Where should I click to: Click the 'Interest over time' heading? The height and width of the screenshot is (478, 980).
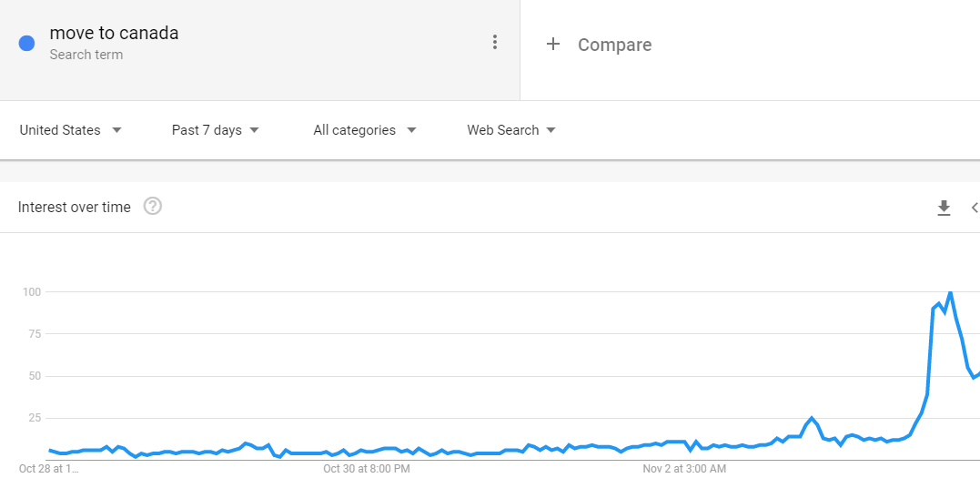75,208
